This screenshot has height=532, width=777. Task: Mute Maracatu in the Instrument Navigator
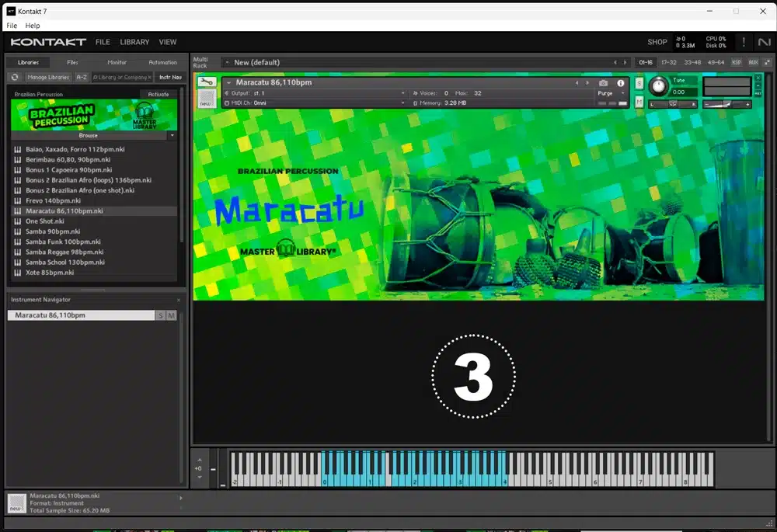pyautogui.click(x=172, y=315)
